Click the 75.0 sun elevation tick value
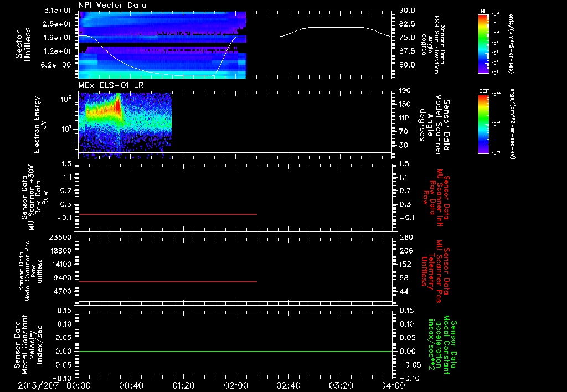The width and height of the screenshot is (567, 392). click(407, 38)
